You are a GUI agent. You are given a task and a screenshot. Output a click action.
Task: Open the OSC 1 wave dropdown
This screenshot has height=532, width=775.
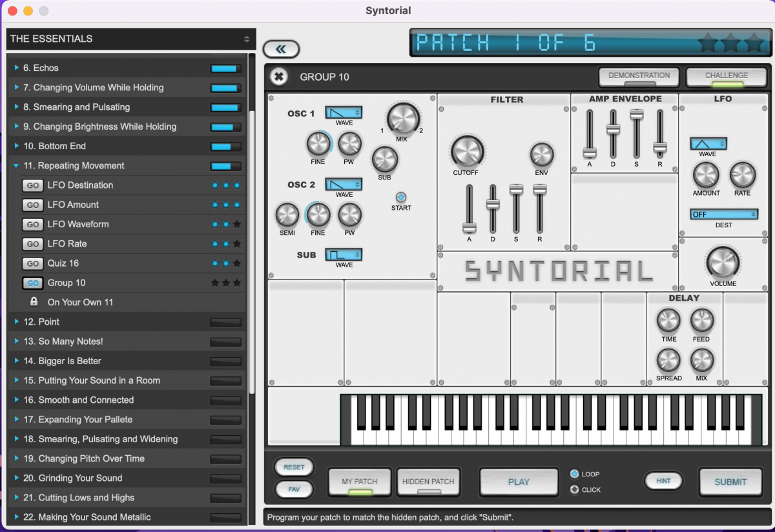(x=344, y=112)
